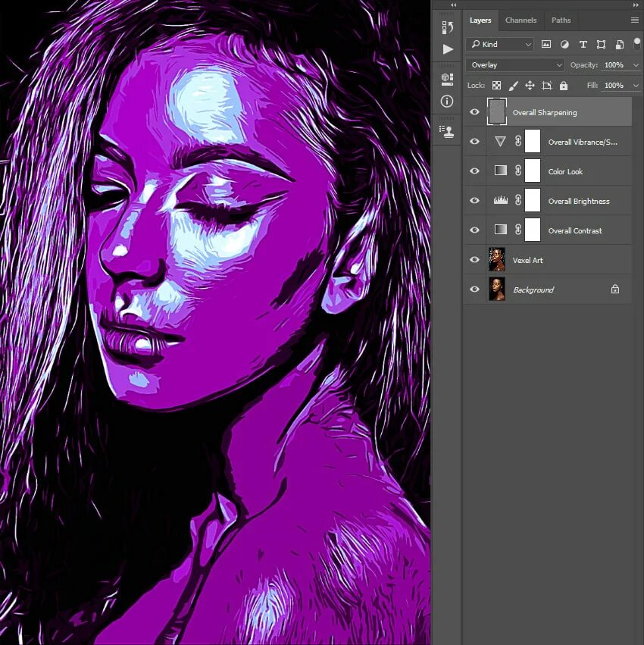The image size is (644, 645).
Task: Click the Vibrance adjustment triangle icon
Action: [500, 142]
